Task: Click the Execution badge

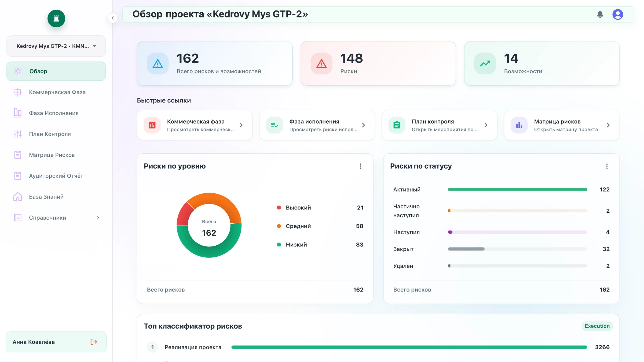Action: coord(597,326)
